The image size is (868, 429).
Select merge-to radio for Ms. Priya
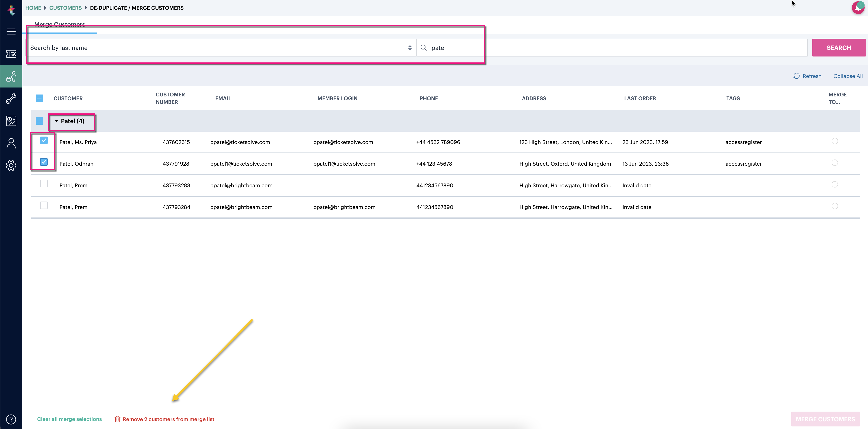point(835,141)
